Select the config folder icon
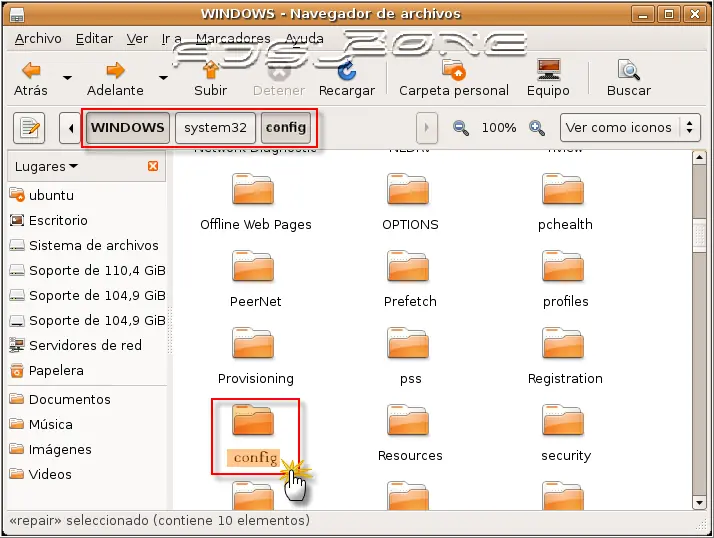 coord(253,420)
